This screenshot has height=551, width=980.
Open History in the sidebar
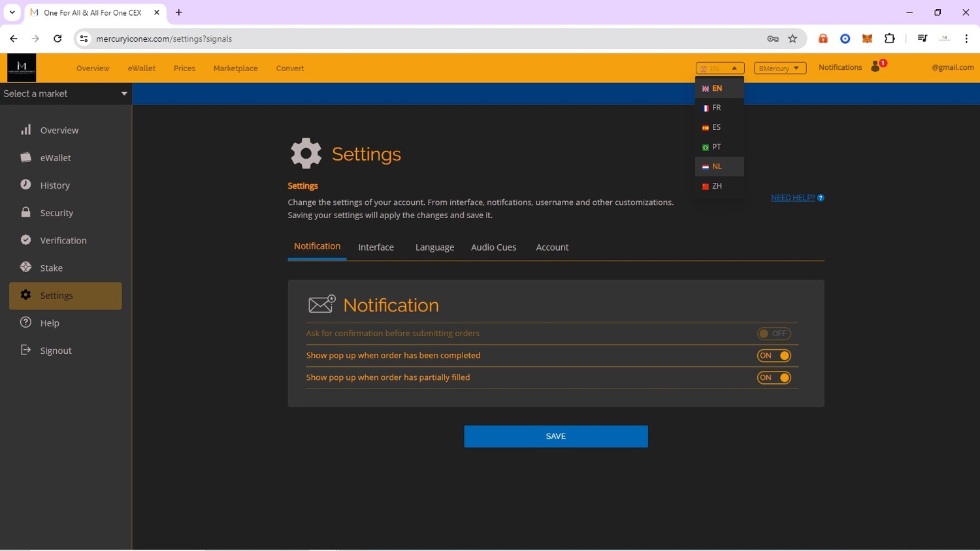65,185
